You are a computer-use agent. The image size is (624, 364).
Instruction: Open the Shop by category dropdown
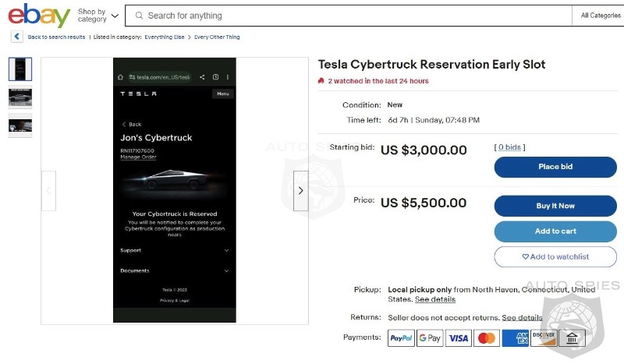[98, 16]
